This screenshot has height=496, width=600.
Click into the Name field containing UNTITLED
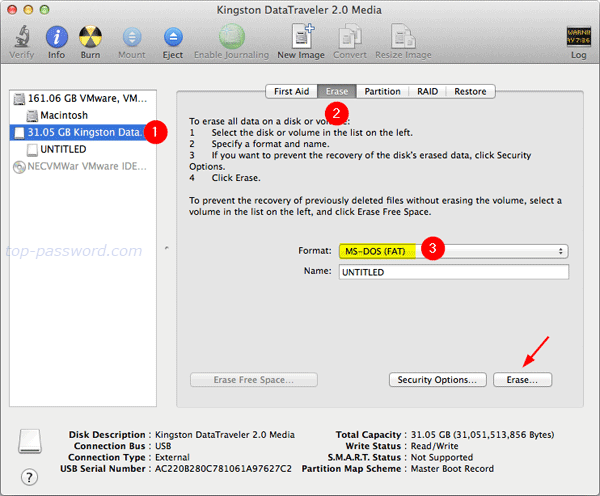pyautogui.click(x=452, y=272)
